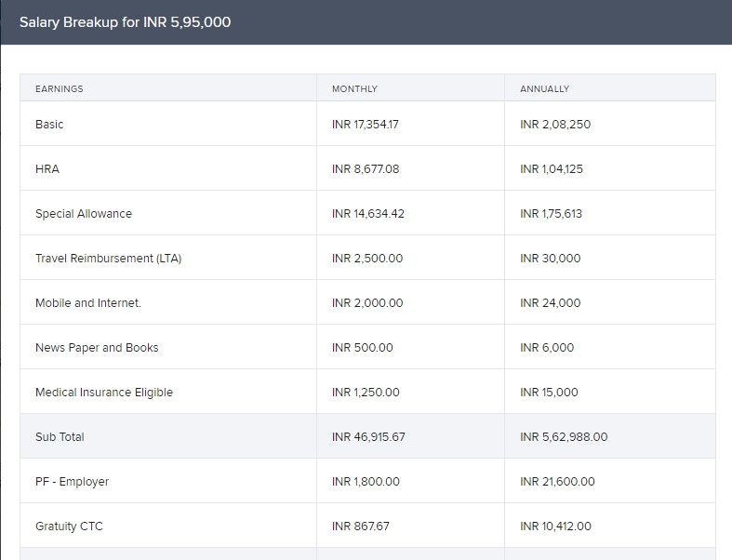Click Sub Total annual value INR 5,62,988.00

tap(564, 436)
